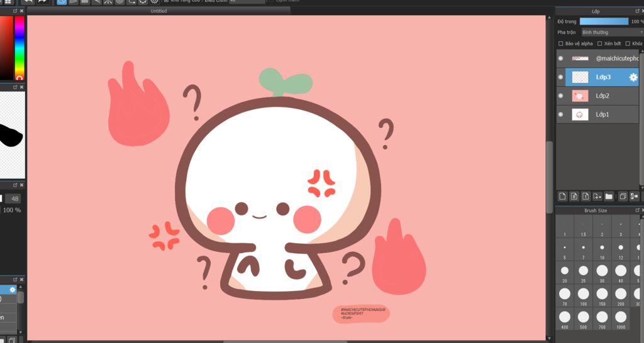This screenshot has width=644, height=343.
Task: Select brush size 150
Action: point(602,296)
